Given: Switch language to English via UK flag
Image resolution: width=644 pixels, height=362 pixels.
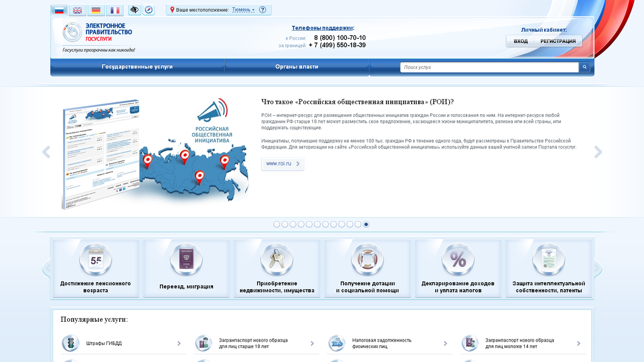Looking at the screenshot, I should coord(78,10).
